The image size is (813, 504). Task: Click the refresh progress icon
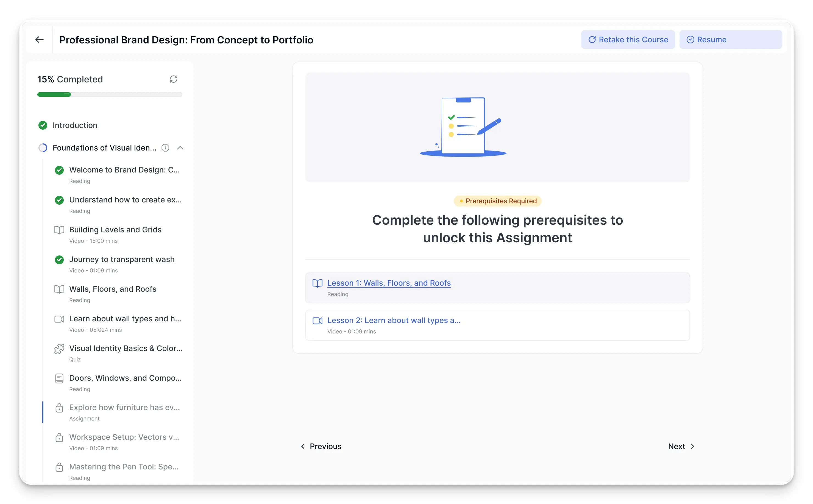173,79
